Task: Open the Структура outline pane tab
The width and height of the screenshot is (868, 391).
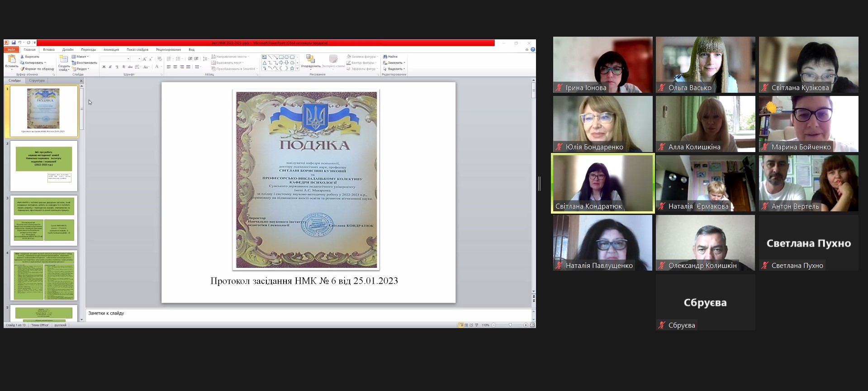Action: pos(37,81)
